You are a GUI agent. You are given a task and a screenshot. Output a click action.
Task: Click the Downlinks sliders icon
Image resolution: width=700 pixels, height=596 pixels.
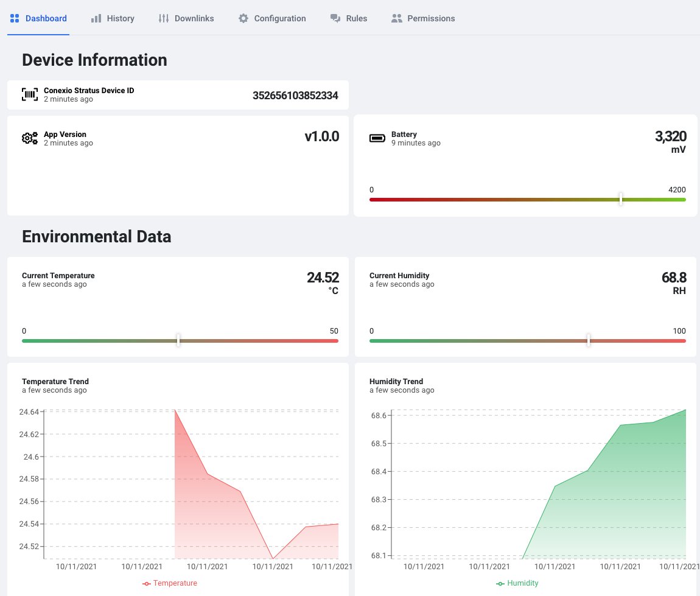click(x=163, y=18)
